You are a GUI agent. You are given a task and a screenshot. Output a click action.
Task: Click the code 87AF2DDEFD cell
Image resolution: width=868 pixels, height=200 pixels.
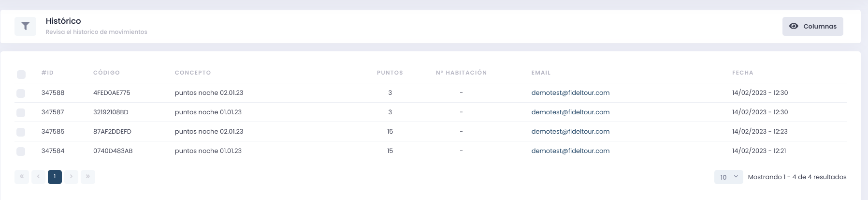tap(112, 131)
